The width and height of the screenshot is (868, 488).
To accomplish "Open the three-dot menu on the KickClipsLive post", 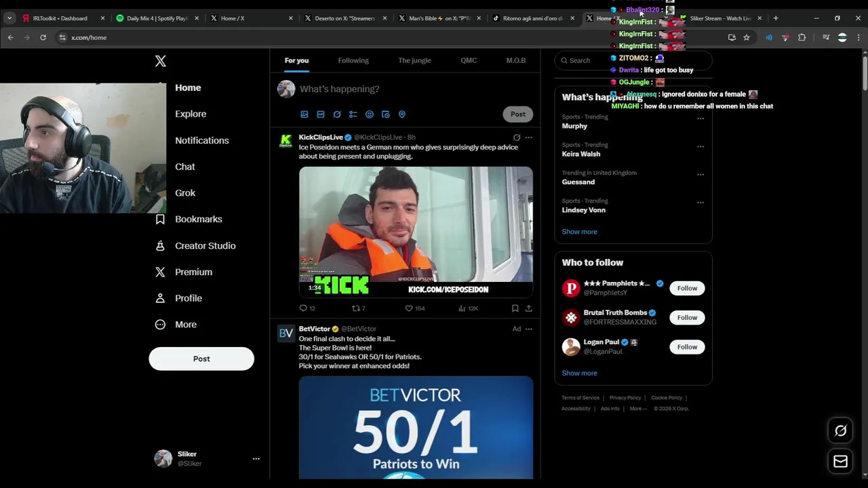I will (529, 138).
